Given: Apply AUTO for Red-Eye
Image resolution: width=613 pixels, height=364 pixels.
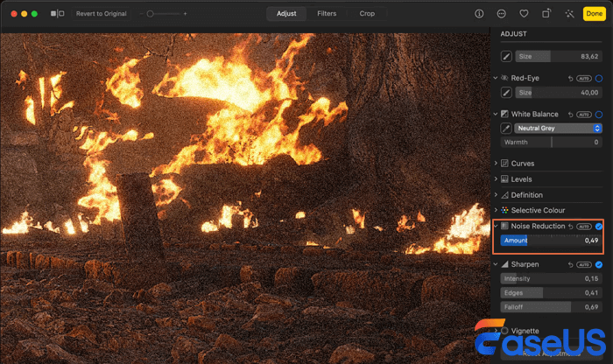Looking at the screenshot, I should (584, 79).
